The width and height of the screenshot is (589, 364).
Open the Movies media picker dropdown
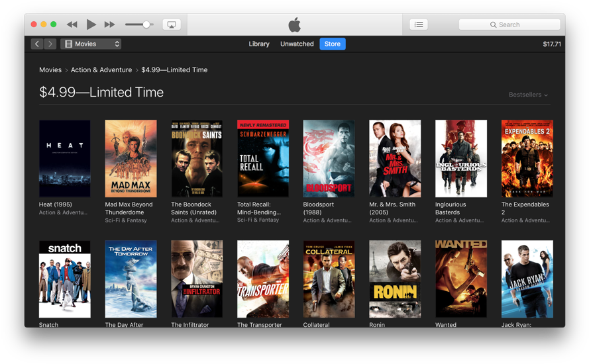tap(91, 44)
